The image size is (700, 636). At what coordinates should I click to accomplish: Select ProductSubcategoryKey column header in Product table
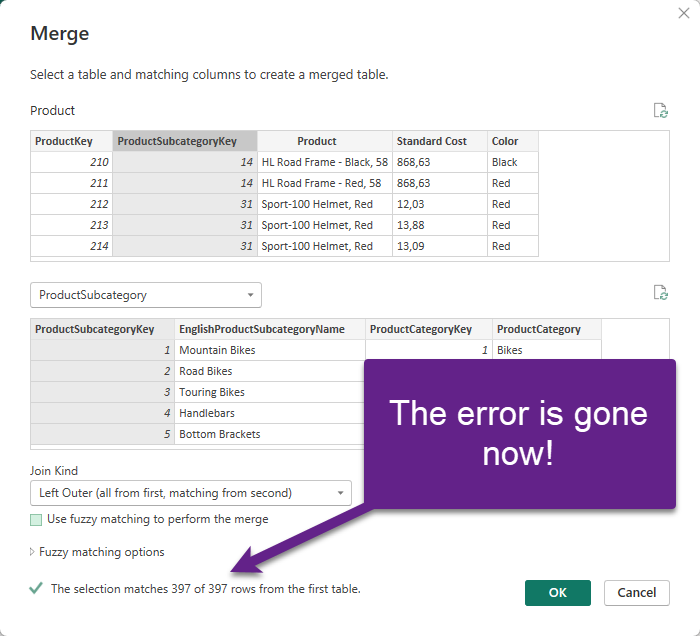tap(184, 141)
